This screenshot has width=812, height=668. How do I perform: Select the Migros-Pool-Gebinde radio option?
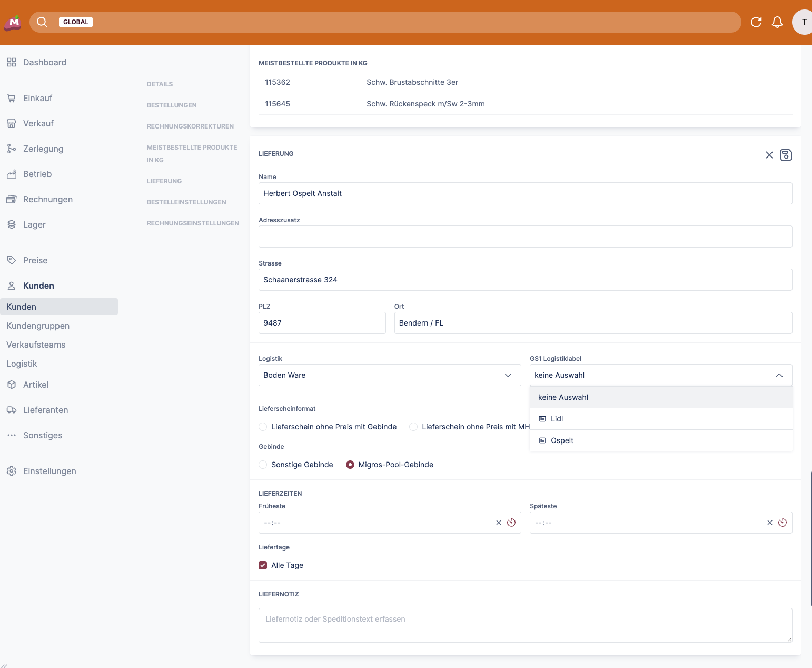pos(350,465)
